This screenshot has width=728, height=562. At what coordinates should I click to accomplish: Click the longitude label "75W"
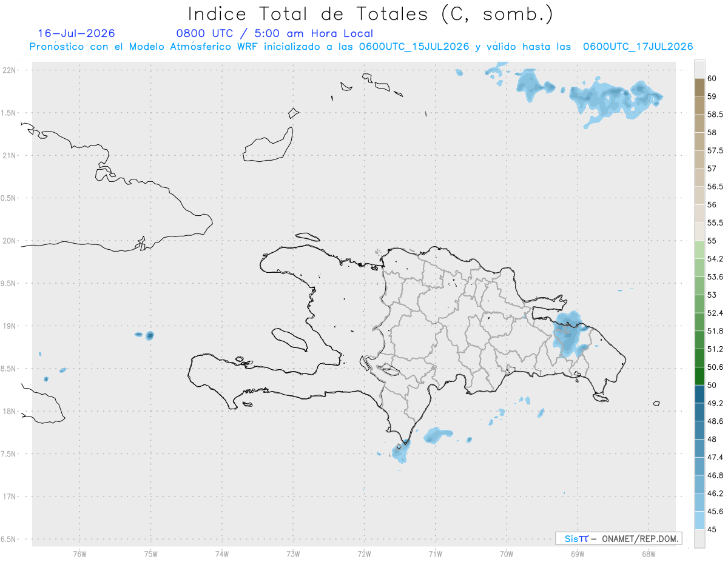[150, 554]
